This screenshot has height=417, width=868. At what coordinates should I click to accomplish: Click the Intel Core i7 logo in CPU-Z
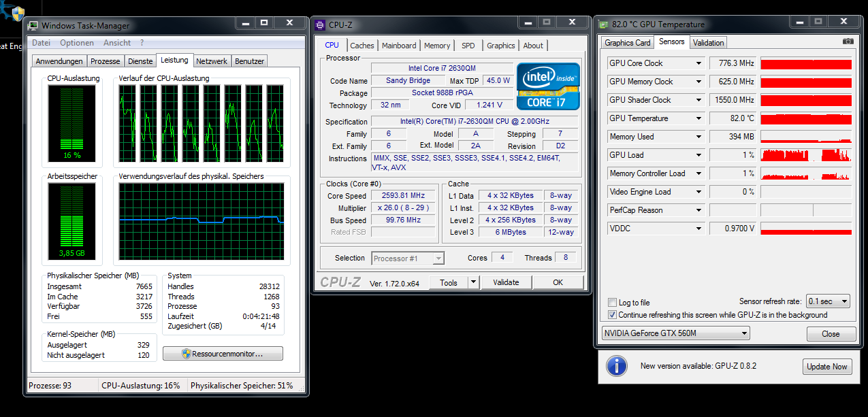tap(548, 86)
